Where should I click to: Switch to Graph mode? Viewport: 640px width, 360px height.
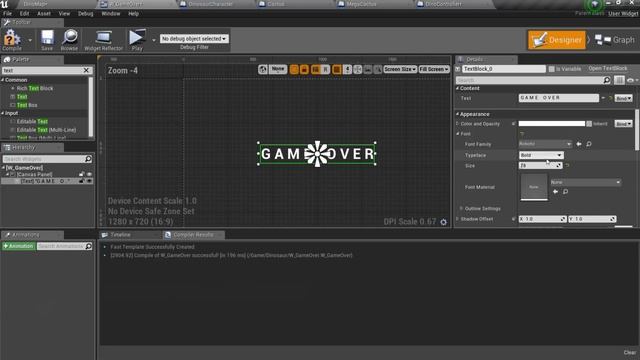coord(615,40)
